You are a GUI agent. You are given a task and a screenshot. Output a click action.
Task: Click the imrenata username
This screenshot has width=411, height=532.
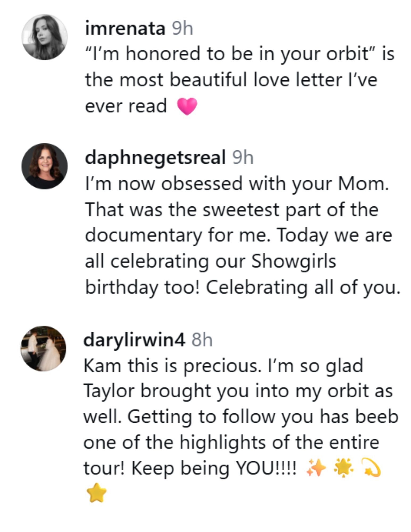pos(125,28)
